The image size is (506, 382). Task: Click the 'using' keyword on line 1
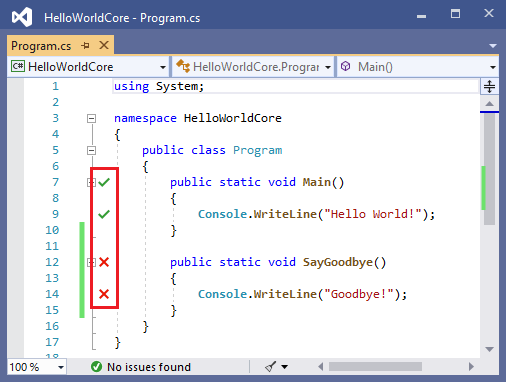point(131,86)
